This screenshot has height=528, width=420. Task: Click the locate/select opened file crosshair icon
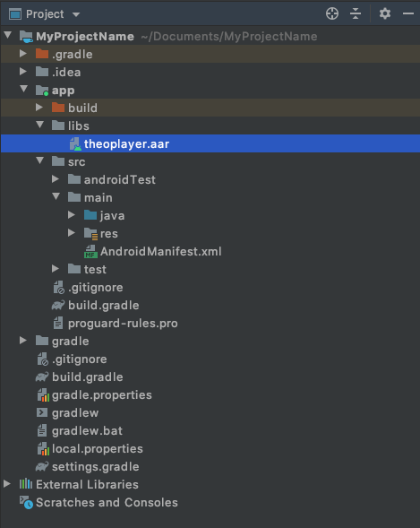tap(332, 13)
